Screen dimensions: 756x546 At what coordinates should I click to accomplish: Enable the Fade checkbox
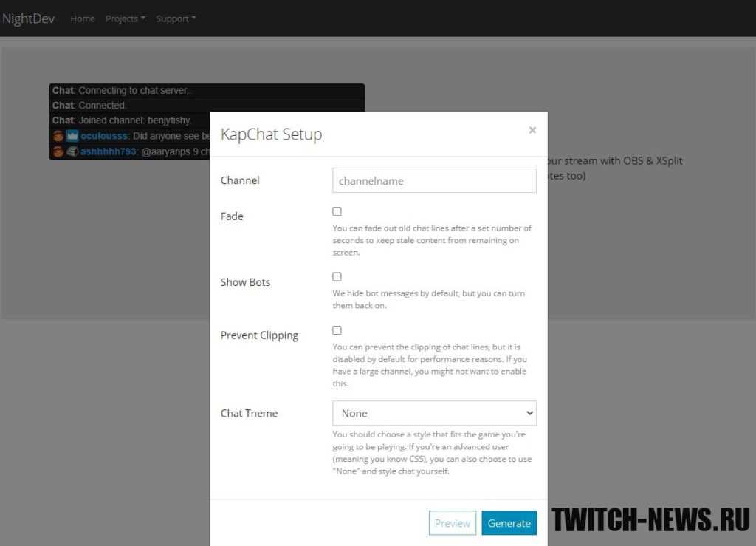coord(337,211)
